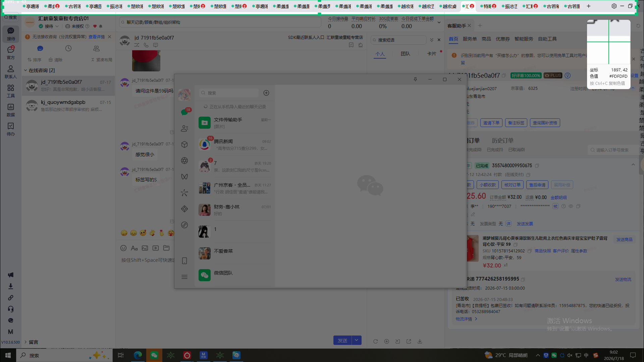Collapse the order 3557480009950675 card
This screenshot has width=644, height=362.
(x=633, y=165)
